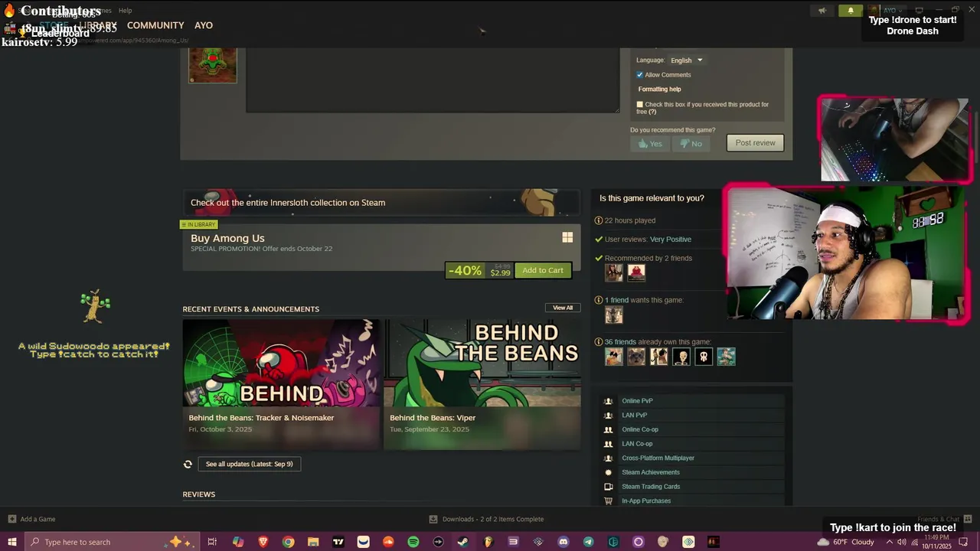Open Steam Trading Cards feature link
Viewport: 980px width, 551px height.
coord(693,487)
